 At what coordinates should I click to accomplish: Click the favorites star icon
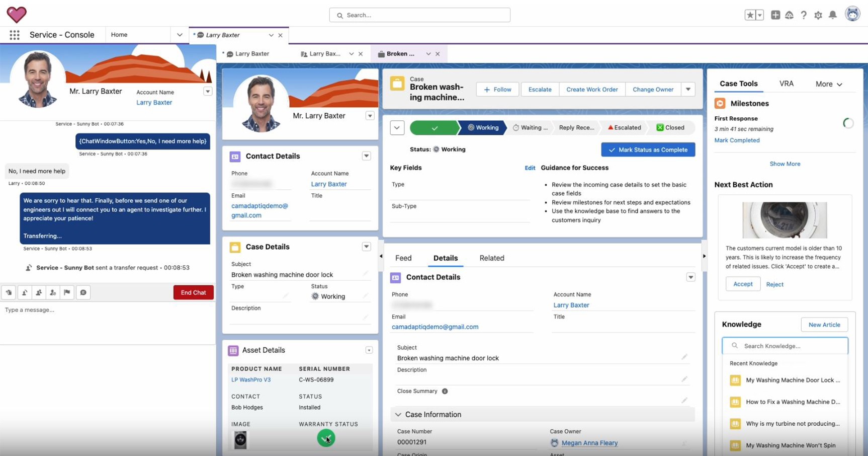750,15
